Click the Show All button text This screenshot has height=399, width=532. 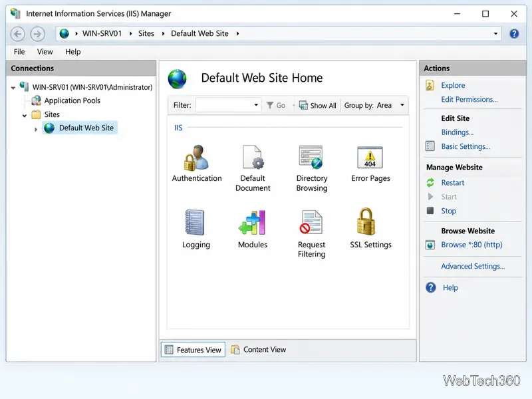tap(323, 105)
